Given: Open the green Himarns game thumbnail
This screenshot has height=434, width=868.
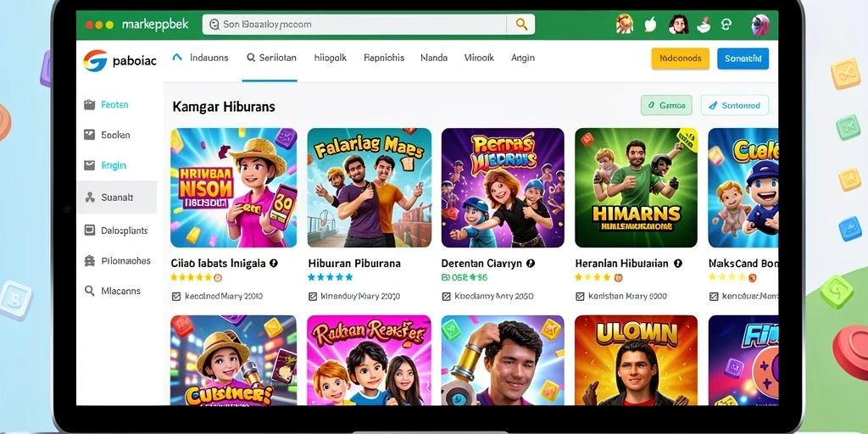Looking at the screenshot, I should pyautogui.click(x=636, y=187).
